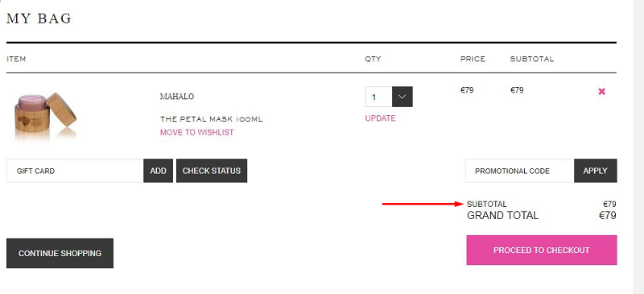Image resolution: width=644 pixels, height=294 pixels.
Task: Focus the Promotional Code input field
Action: (519, 171)
